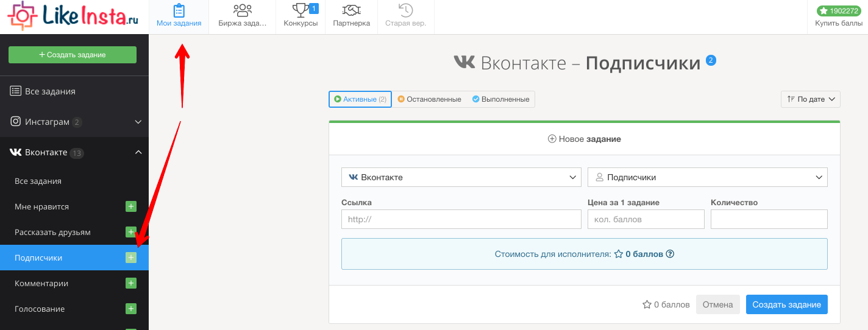Open the Конкурсы tab

tap(301, 17)
